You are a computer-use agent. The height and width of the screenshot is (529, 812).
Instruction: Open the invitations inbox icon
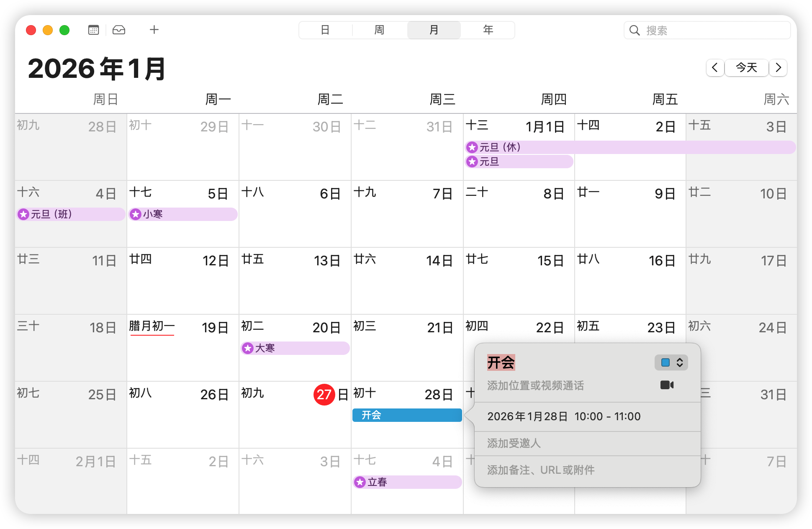[x=119, y=30]
